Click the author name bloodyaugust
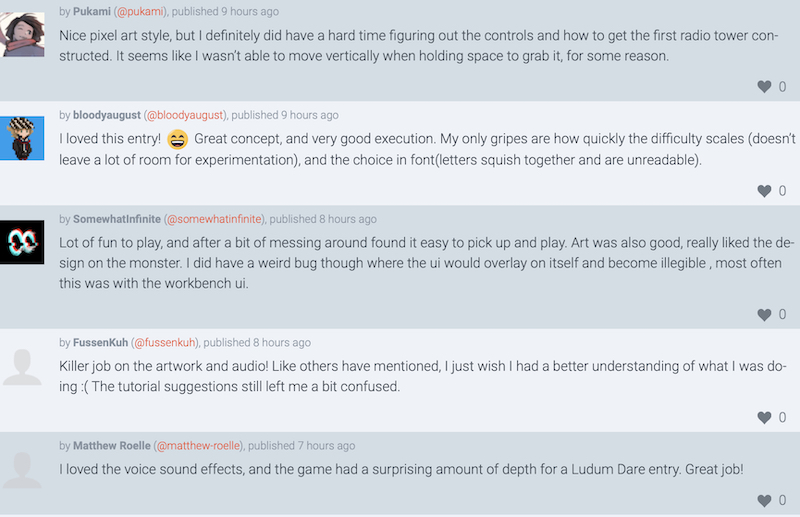800x517 pixels. point(107,115)
